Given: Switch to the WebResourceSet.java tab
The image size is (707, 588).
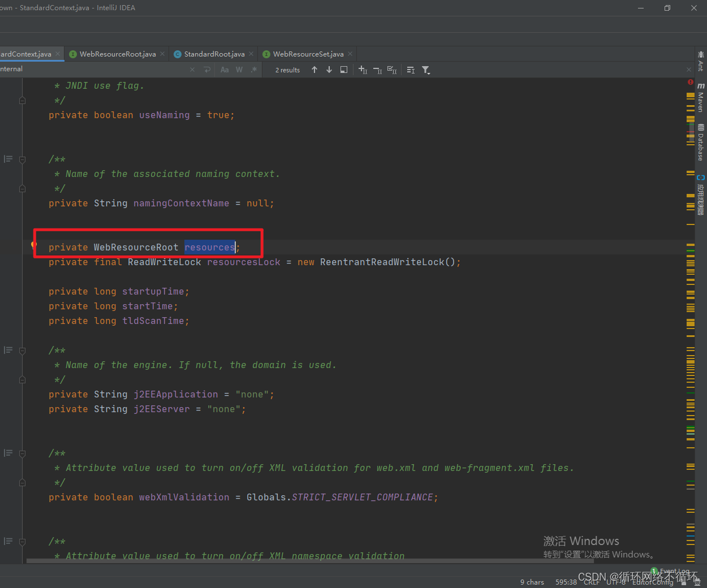Looking at the screenshot, I should click(307, 54).
